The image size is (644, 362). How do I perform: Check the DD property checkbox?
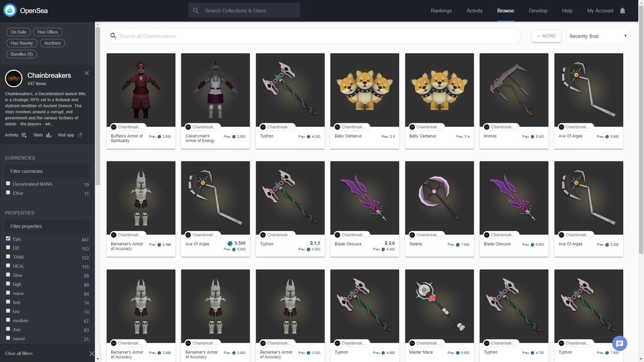(8, 248)
